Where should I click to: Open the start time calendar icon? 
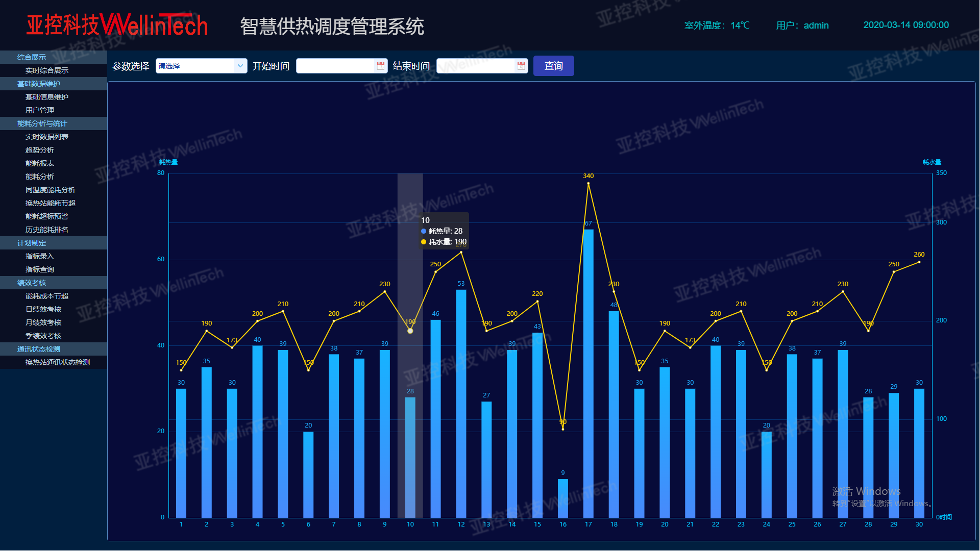tap(381, 66)
